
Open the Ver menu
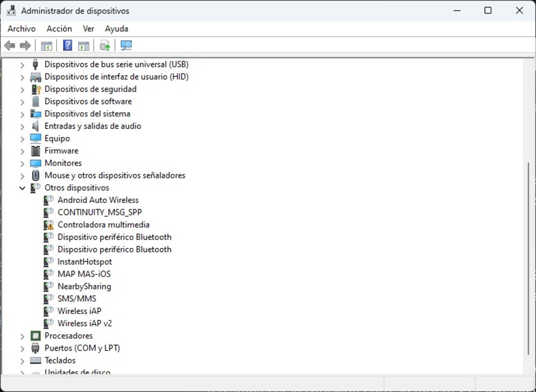88,29
